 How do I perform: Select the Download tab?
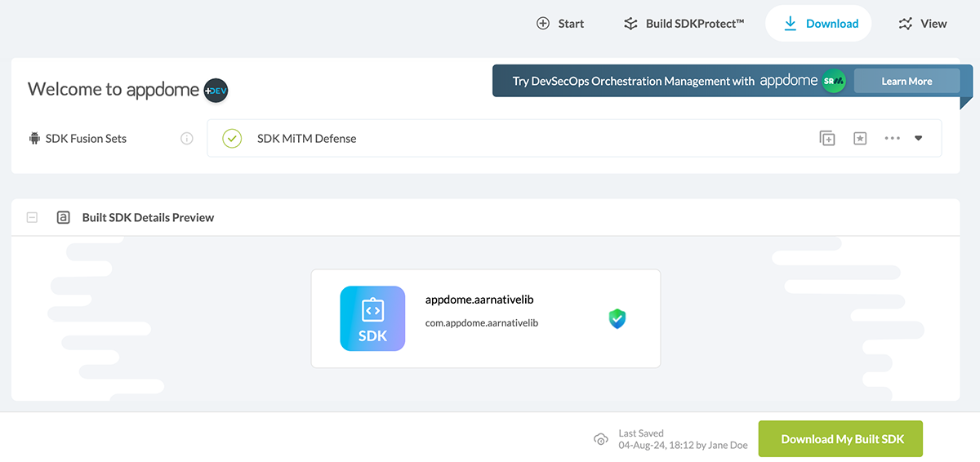click(x=819, y=24)
